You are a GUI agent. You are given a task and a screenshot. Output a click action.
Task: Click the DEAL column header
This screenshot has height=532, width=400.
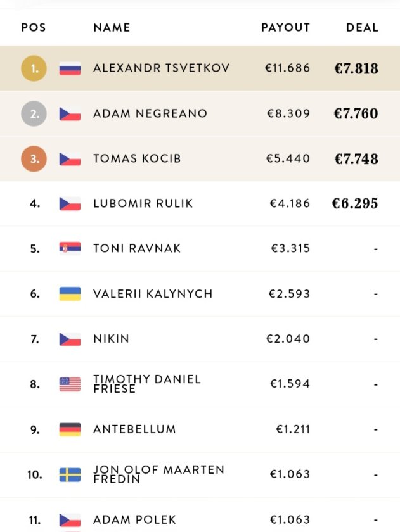(362, 28)
